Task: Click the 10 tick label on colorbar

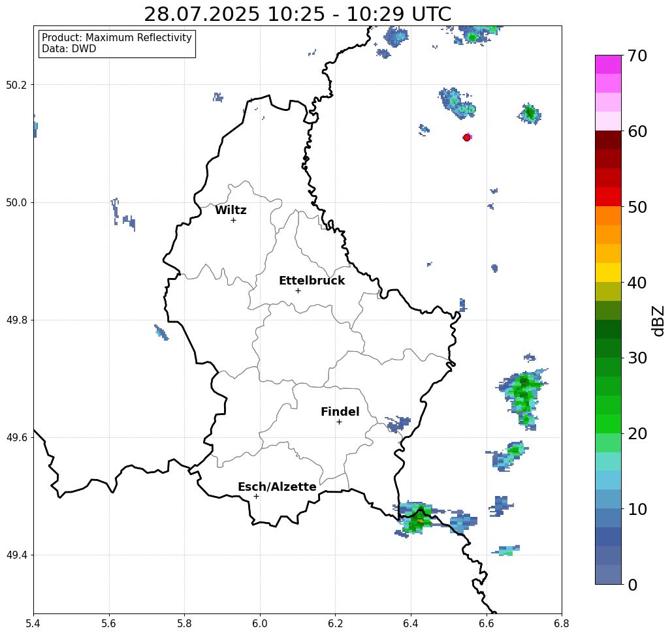Action: pos(637,509)
